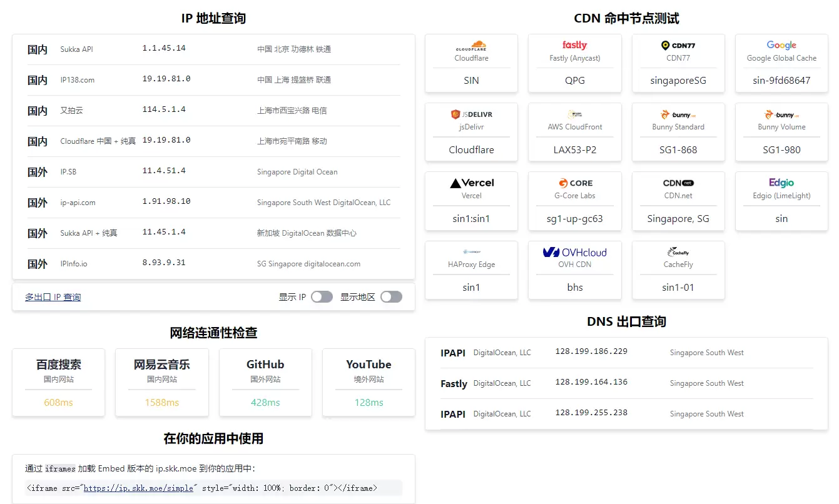Select DNS IP 128.199.164.136
This screenshot has width=839, height=504.
coord(591,382)
